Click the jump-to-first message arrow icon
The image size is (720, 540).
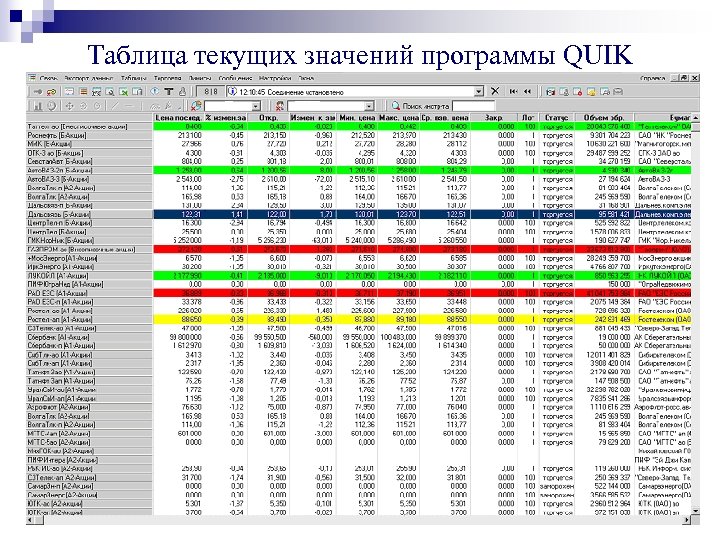coord(513,92)
